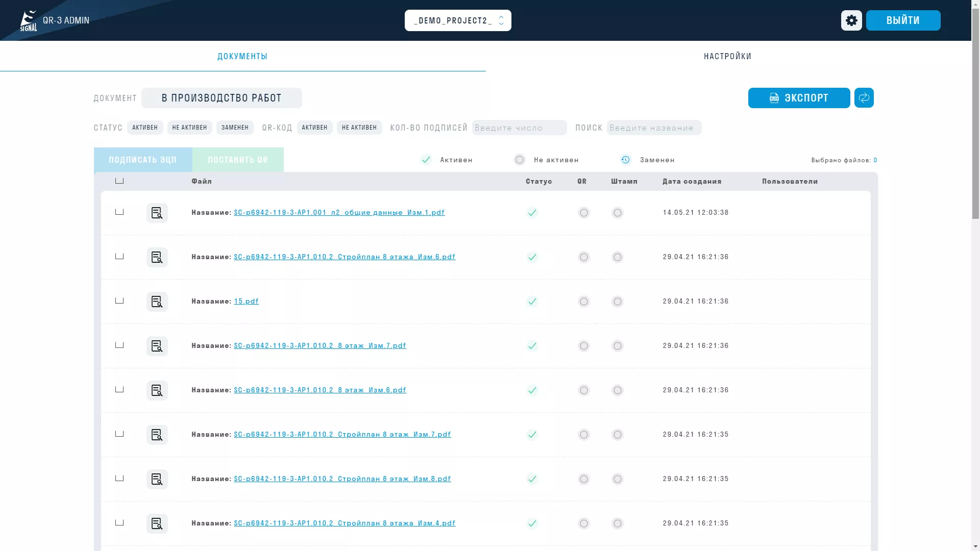Click Подписать ЭЦП button
980x551 pixels.
143,160
